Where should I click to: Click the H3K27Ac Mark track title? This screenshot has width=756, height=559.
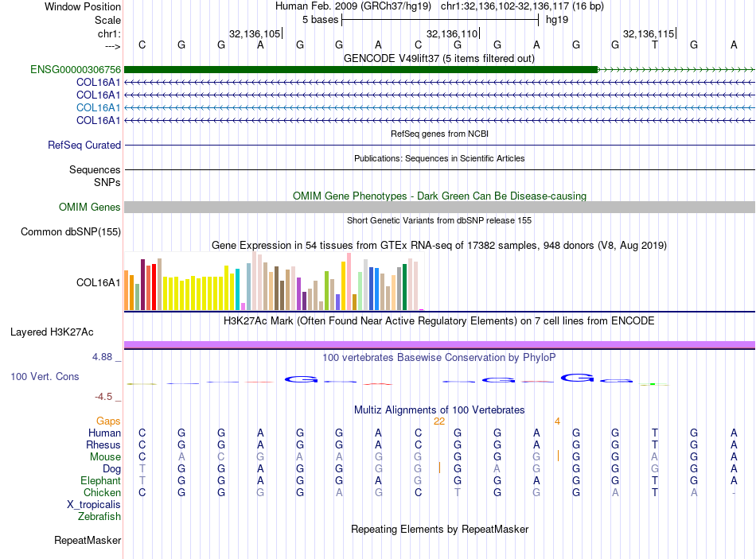[439, 321]
